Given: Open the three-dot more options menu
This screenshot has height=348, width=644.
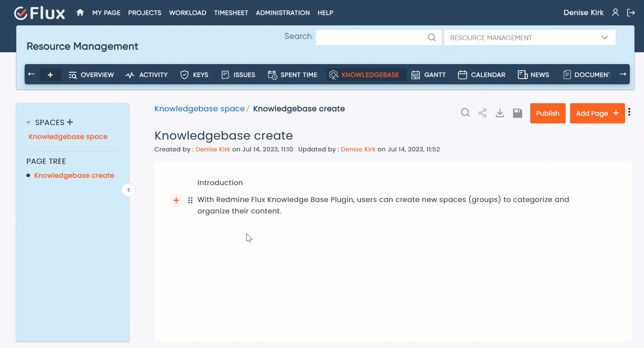Looking at the screenshot, I should (629, 112).
